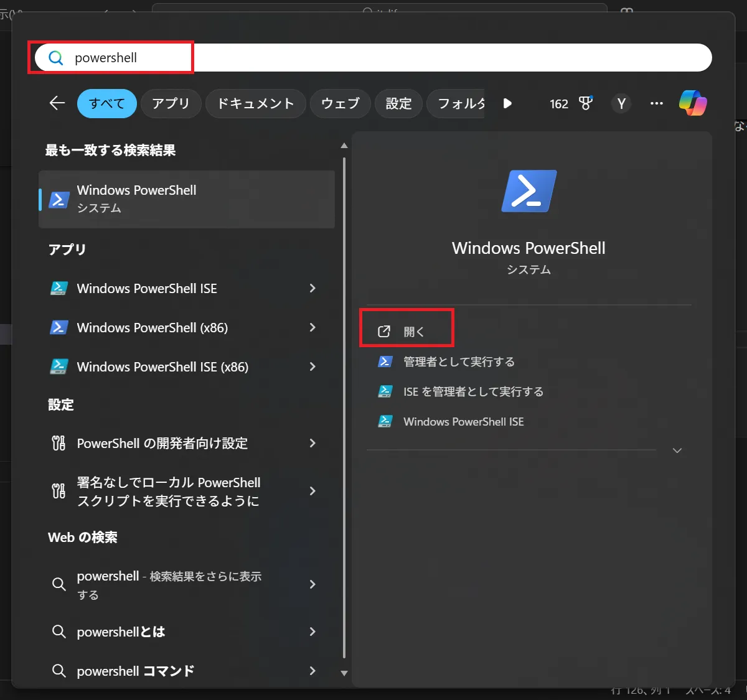Click the 署名なしでローカル PowerShell settings icon

[x=59, y=491]
